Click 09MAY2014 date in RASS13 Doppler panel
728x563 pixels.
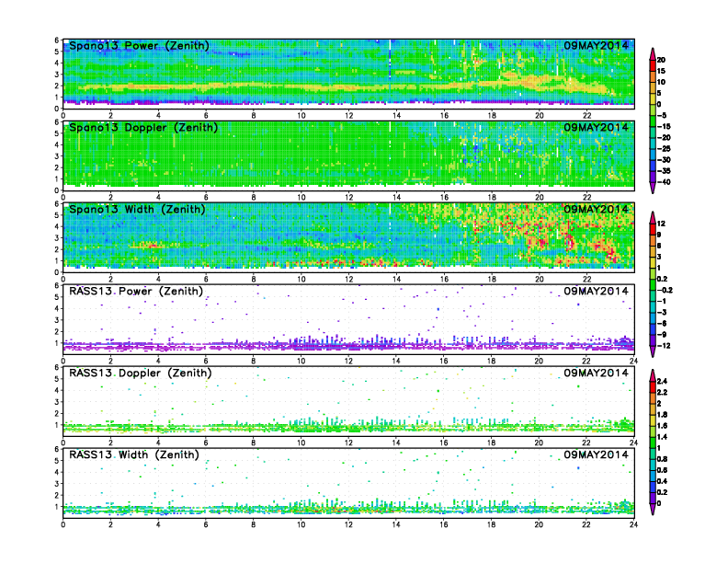point(597,373)
